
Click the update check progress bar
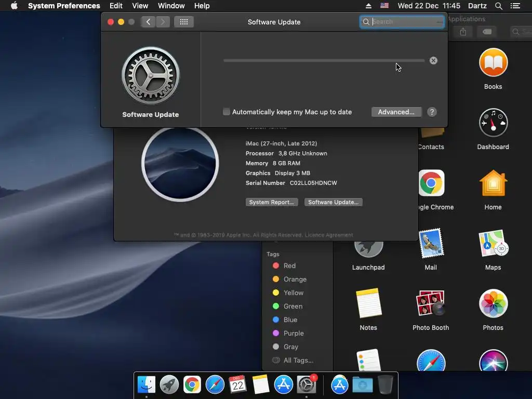point(324,60)
